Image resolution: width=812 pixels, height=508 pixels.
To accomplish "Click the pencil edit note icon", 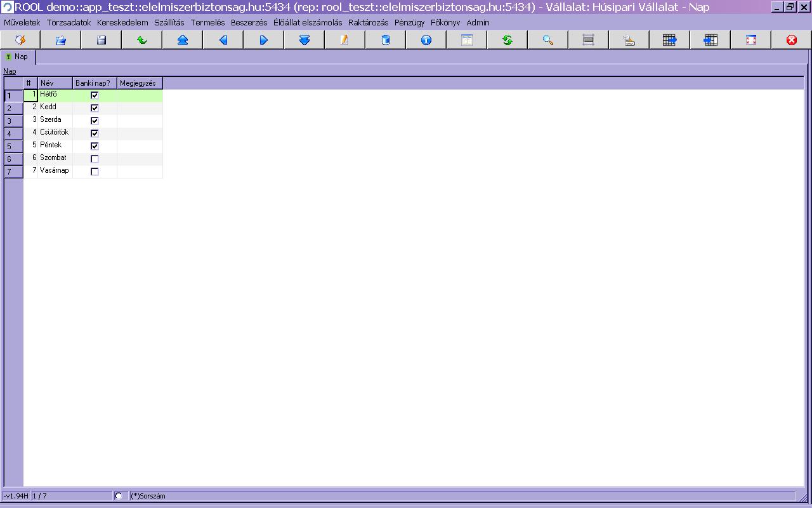I will coord(345,40).
